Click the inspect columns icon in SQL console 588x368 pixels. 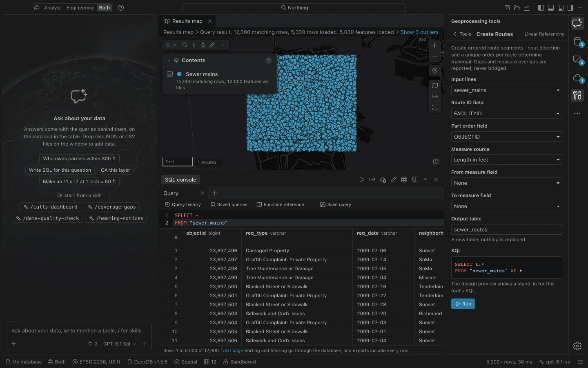pyautogui.click(x=415, y=180)
